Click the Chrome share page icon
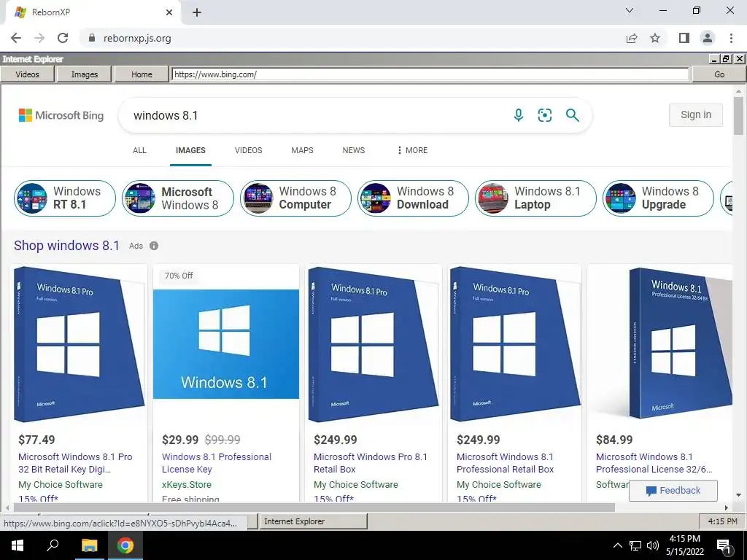This screenshot has width=747, height=560. (632, 38)
